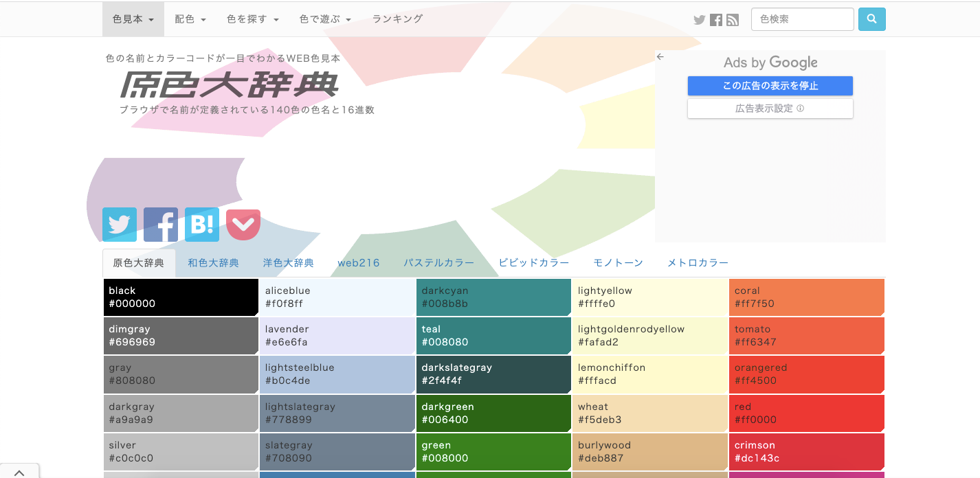Screen dimensions: 980x478
Task: Open the ランキング menu item
Action: 397,19
